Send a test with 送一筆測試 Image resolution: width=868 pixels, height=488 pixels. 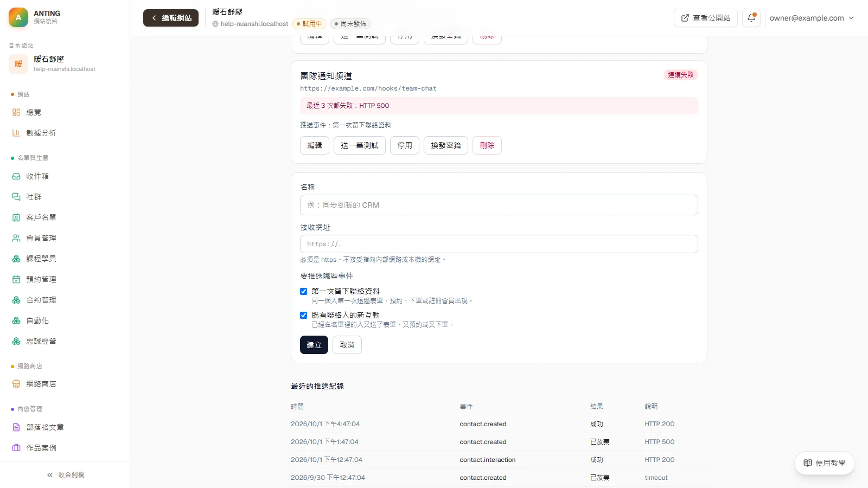[x=360, y=145]
